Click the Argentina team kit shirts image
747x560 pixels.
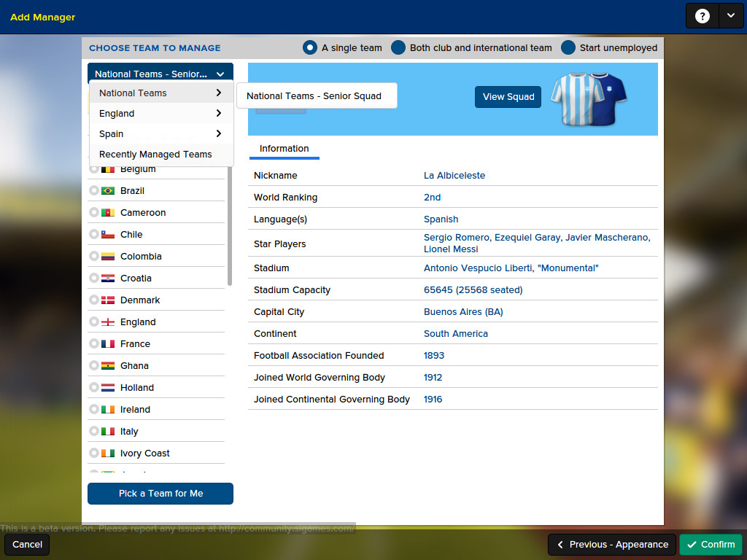tap(589, 98)
